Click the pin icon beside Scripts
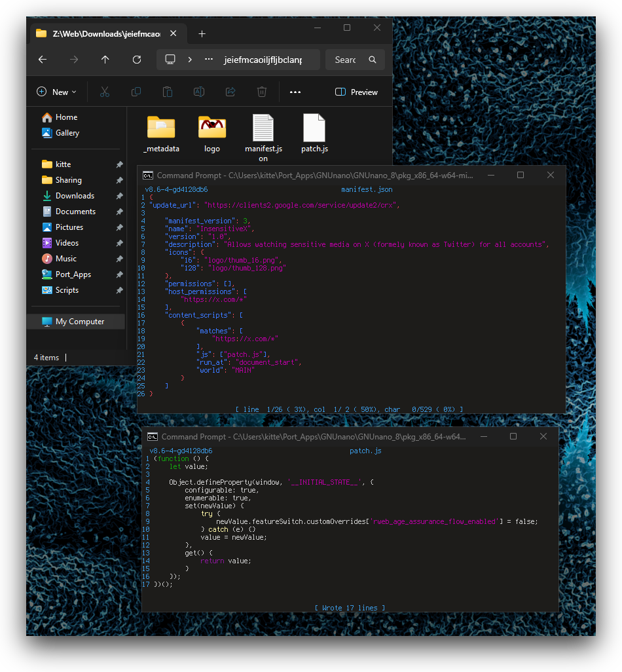622x672 pixels. 120,290
